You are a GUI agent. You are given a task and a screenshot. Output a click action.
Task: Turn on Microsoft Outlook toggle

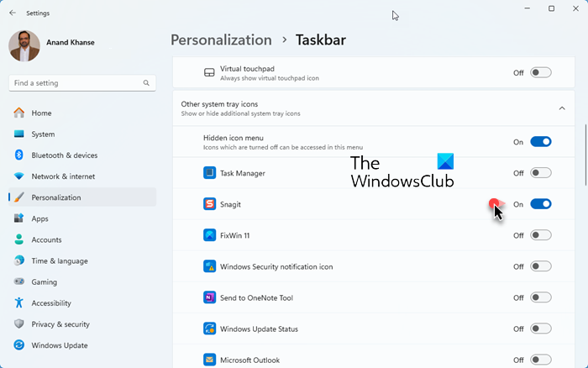pyautogui.click(x=541, y=360)
